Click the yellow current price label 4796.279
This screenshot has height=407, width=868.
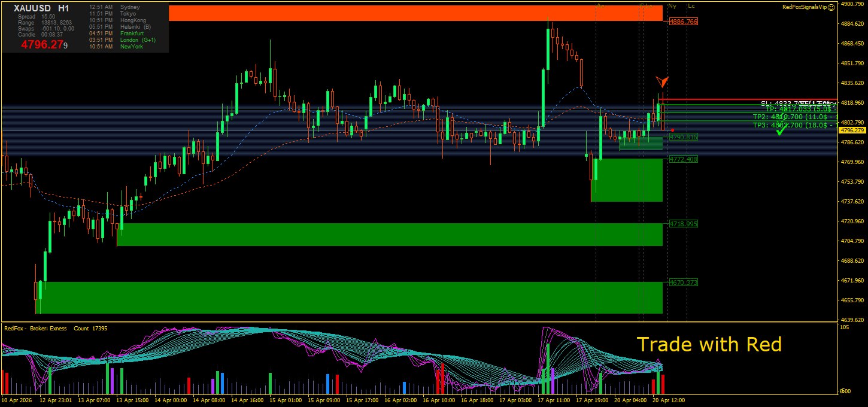(x=852, y=130)
